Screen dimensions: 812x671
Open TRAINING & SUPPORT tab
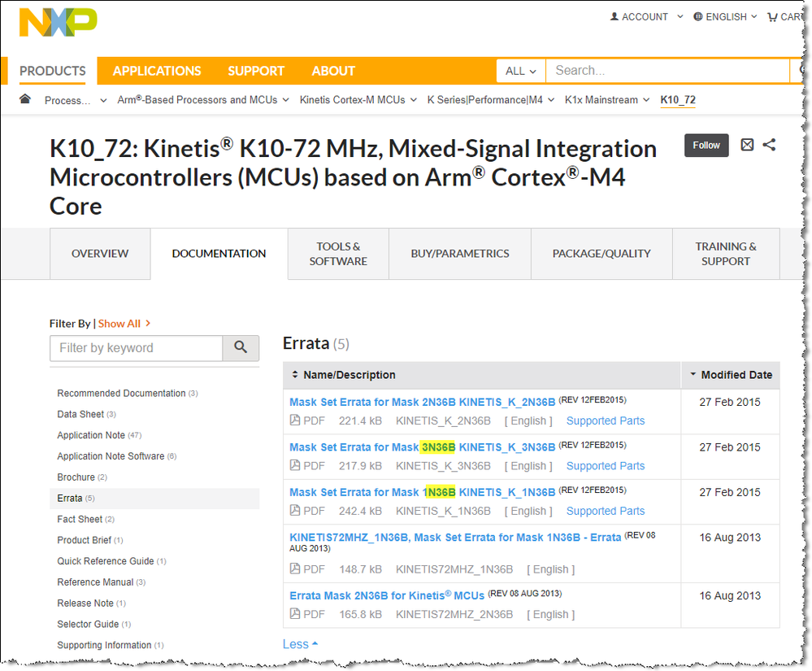(726, 254)
